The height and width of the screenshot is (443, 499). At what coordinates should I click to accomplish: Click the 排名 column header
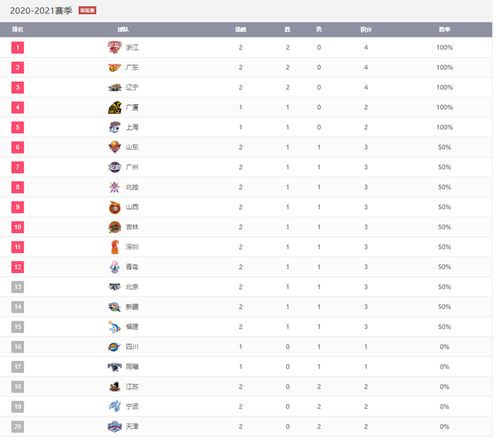(x=18, y=29)
